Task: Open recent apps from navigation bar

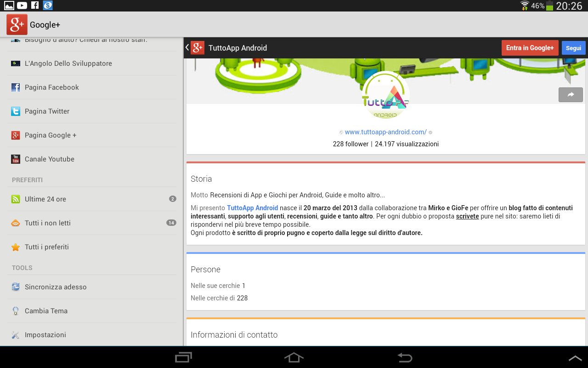Action: pyautogui.click(x=184, y=357)
